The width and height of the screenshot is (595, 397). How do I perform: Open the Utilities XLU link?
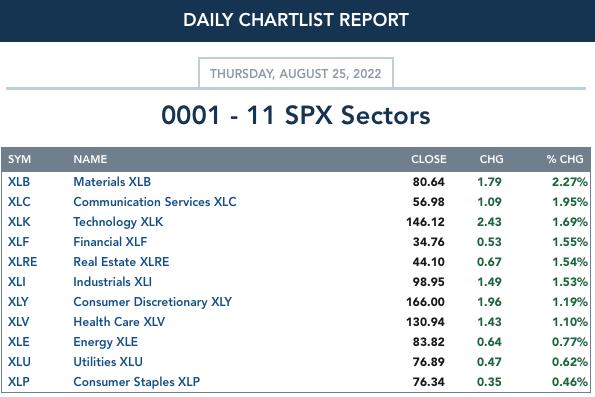(108, 362)
